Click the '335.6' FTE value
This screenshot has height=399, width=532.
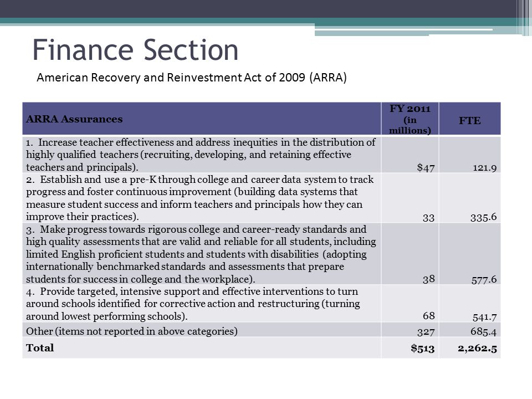coord(483,217)
